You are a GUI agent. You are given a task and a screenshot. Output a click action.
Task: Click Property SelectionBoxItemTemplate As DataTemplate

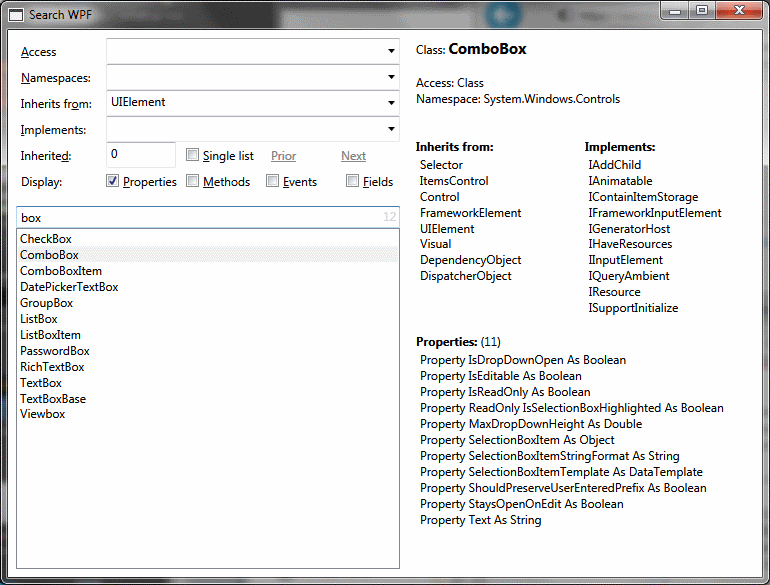tap(561, 472)
